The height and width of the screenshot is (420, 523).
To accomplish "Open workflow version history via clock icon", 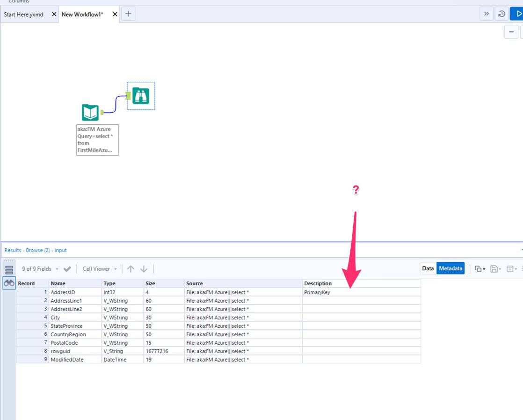I will (x=501, y=14).
